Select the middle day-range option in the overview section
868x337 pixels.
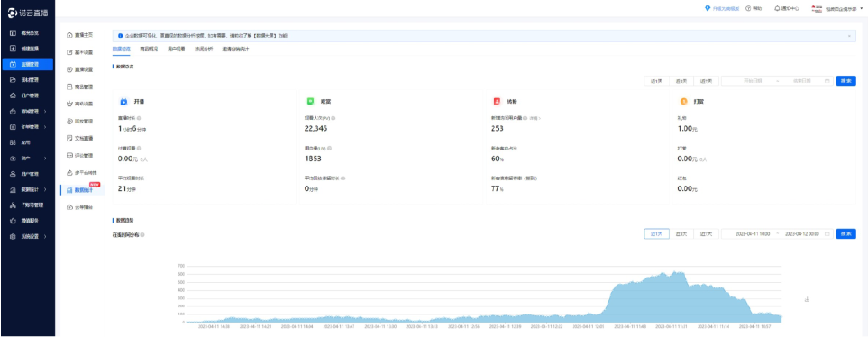681,81
